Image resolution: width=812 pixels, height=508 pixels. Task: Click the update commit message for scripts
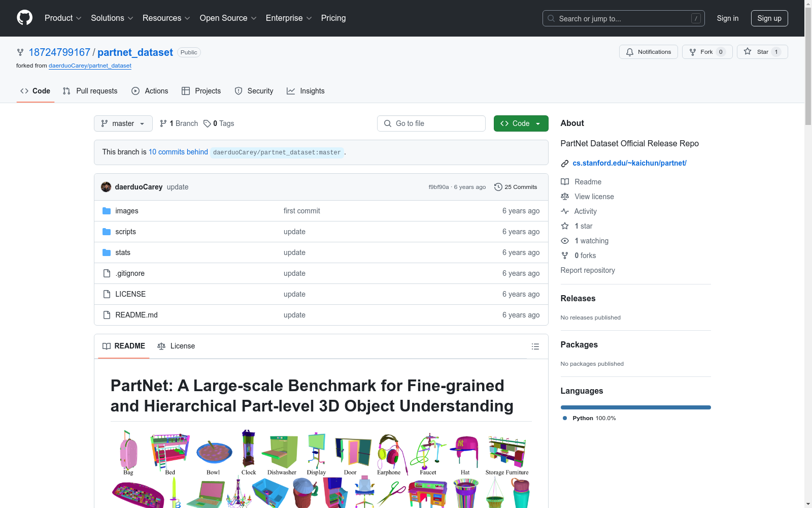[294, 232]
